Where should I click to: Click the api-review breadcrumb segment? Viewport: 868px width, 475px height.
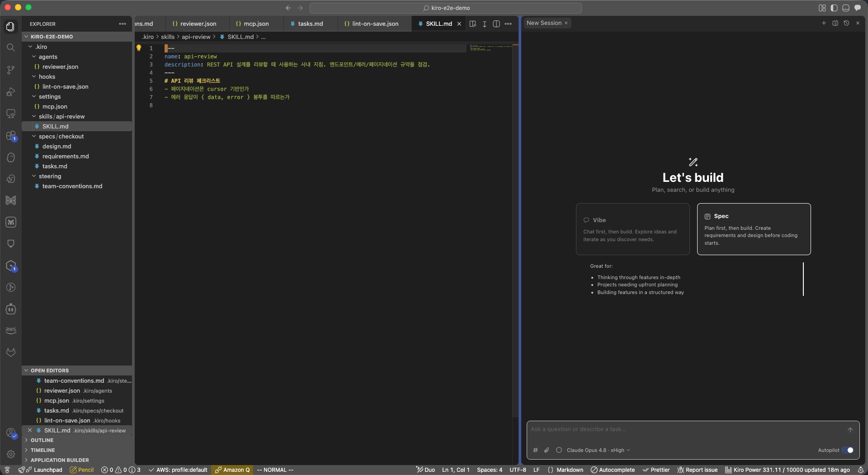[x=196, y=37]
